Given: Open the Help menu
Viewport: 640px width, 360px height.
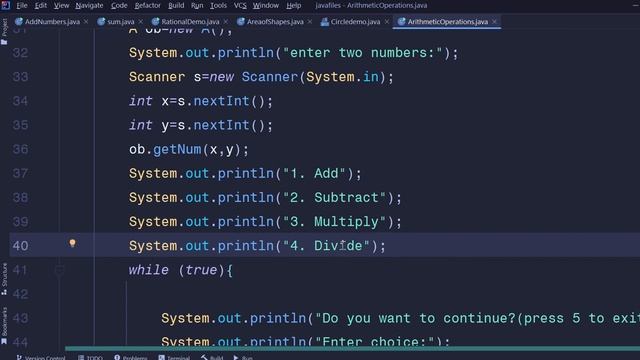Looking at the screenshot, I should (x=293, y=5).
